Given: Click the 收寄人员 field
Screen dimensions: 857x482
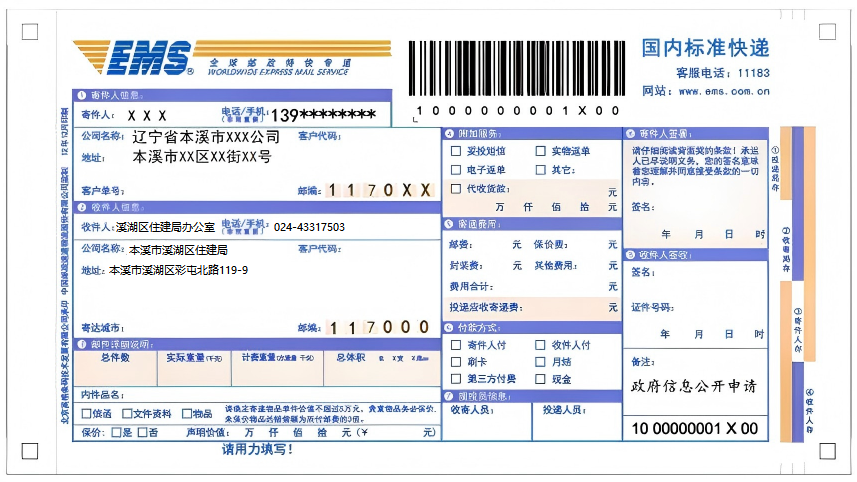Looking at the screenshot, I should pos(486,421).
